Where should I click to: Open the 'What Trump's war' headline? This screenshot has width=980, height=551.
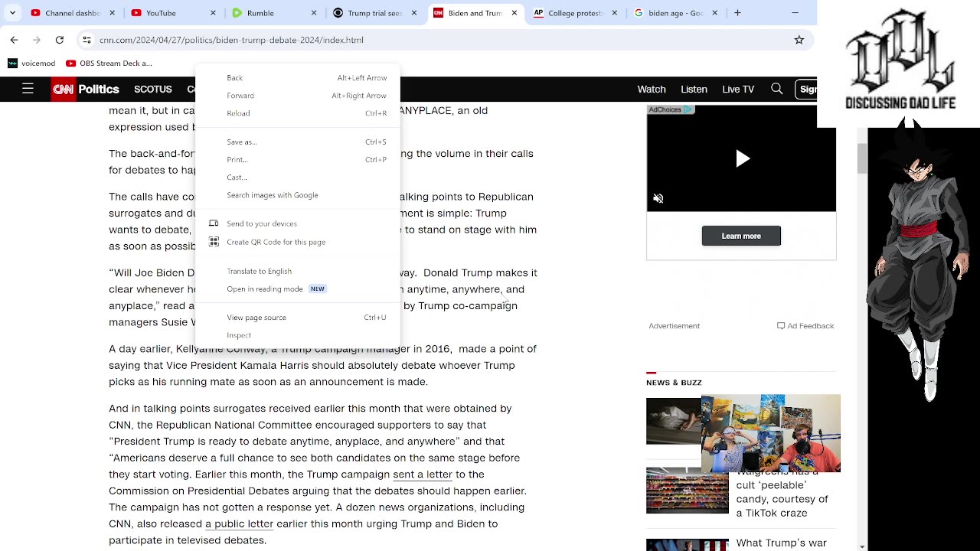click(781, 543)
